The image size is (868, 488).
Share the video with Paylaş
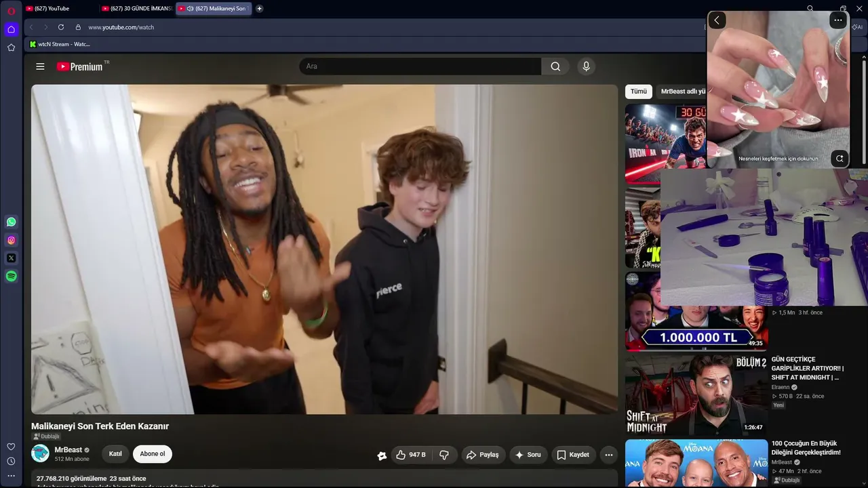click(482, 455)
